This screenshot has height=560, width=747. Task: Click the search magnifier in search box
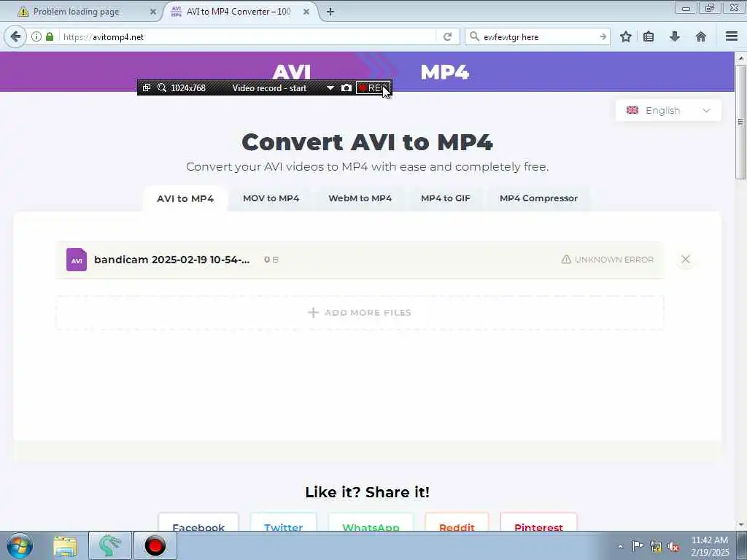pos(474,36)
